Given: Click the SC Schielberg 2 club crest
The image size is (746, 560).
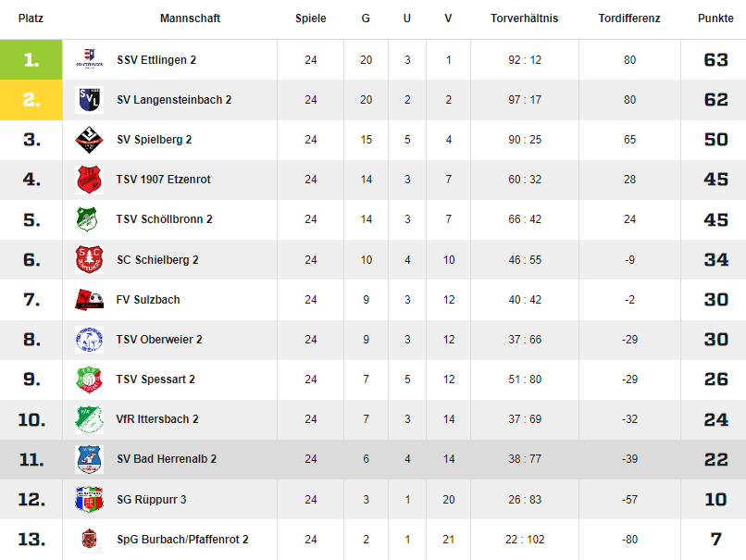Looking at the screenshot, I should [89, 260].
